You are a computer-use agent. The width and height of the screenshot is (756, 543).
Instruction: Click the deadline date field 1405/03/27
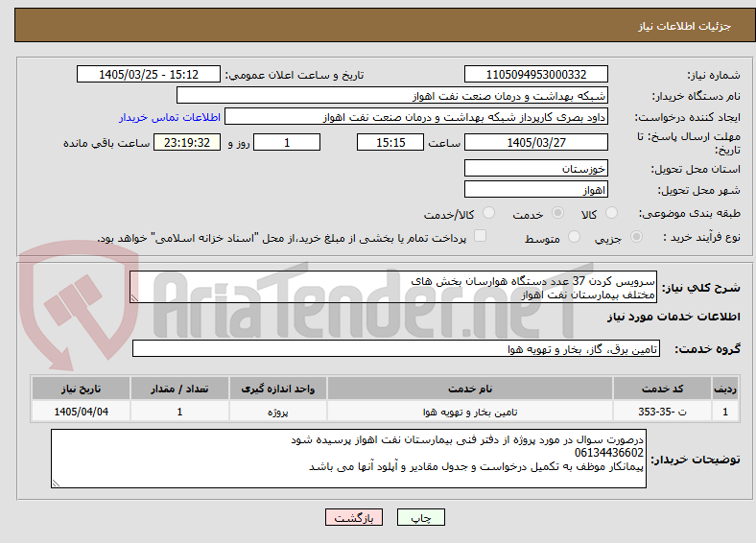pos(535,142)
